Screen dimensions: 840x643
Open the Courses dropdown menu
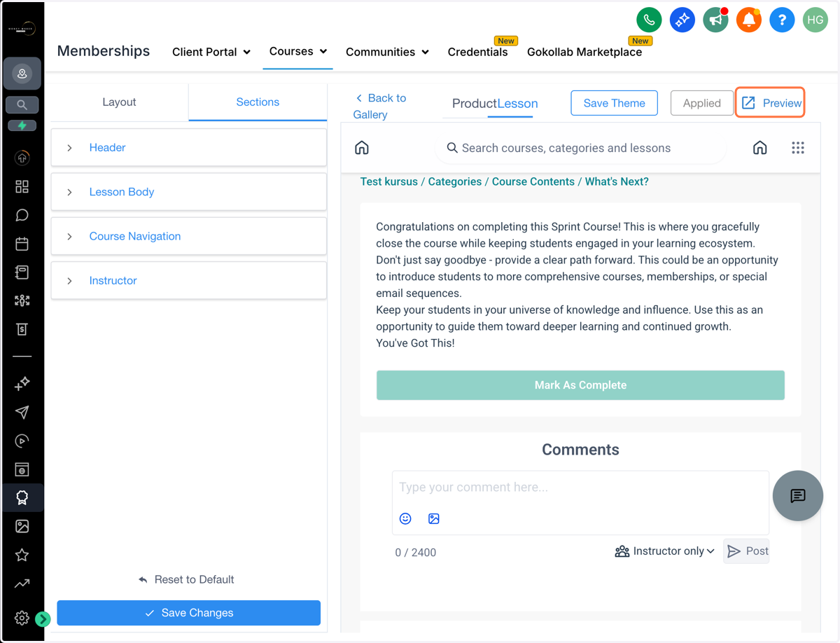298,51
